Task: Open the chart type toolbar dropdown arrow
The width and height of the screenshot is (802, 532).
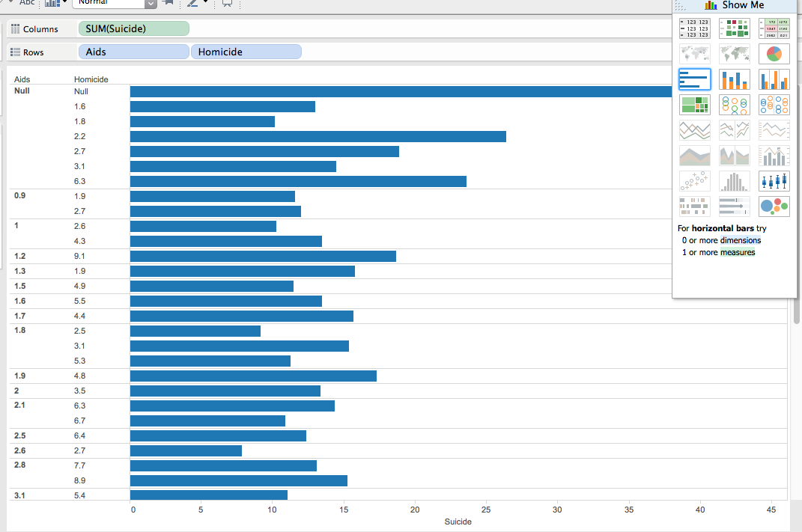Action: pyautogui.click(x=65, y=3)
